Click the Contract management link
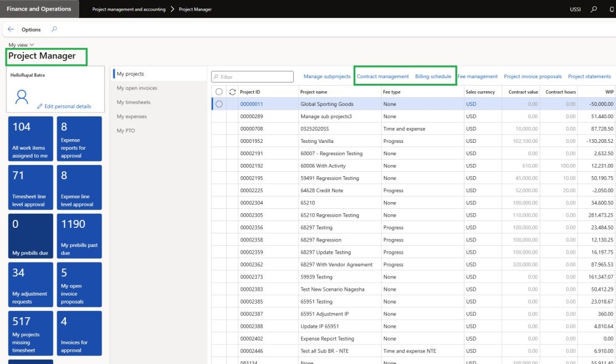616x364 pixels. coord(383,76)
